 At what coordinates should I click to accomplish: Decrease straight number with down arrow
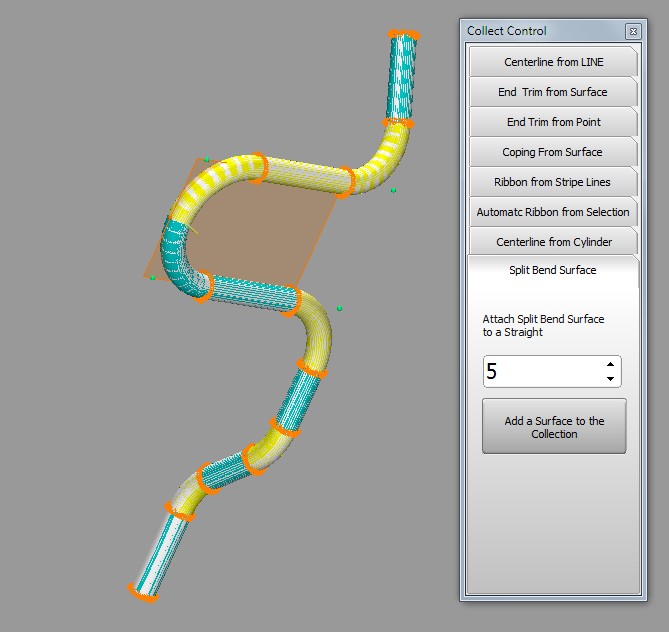pos(610,379)
